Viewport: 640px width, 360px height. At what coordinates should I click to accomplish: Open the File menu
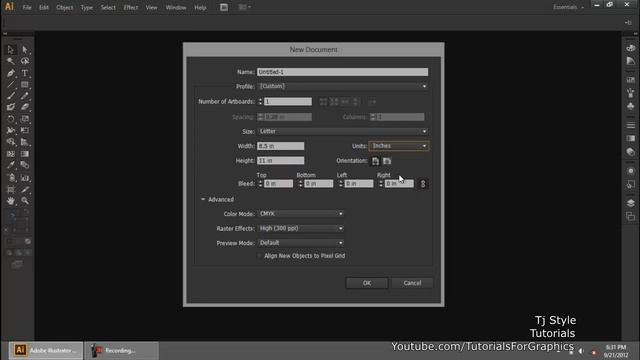point(27,7)
